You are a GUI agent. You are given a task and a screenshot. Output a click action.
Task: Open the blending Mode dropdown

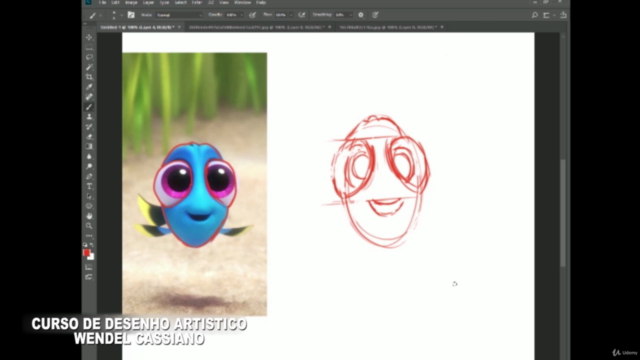click(x=179, y=15)
